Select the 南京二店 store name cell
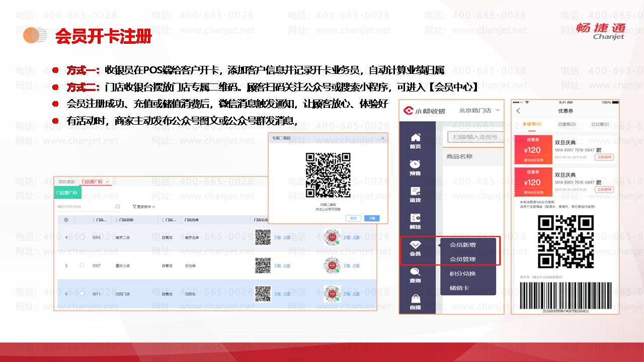644x362 pixels. [x=122, y=237]
